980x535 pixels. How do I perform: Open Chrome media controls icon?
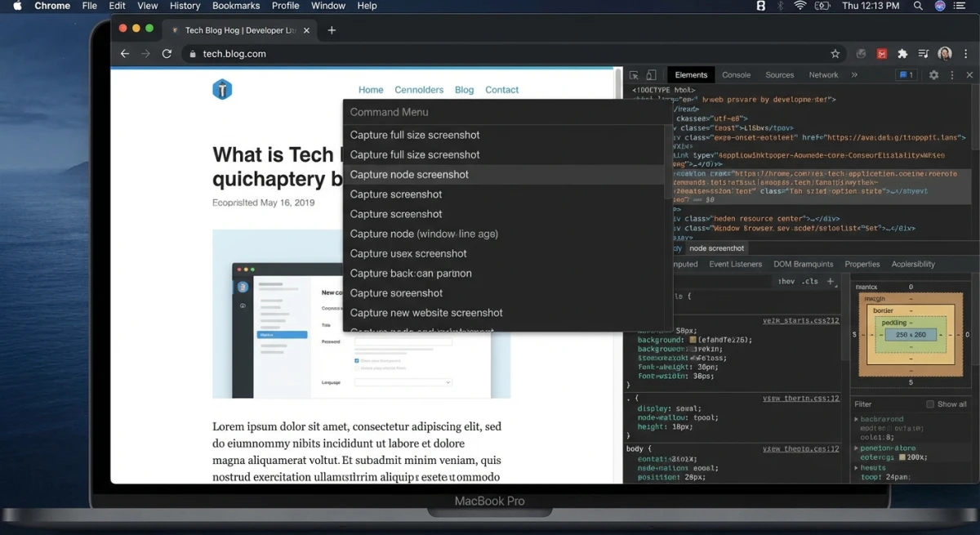point(923,54)
